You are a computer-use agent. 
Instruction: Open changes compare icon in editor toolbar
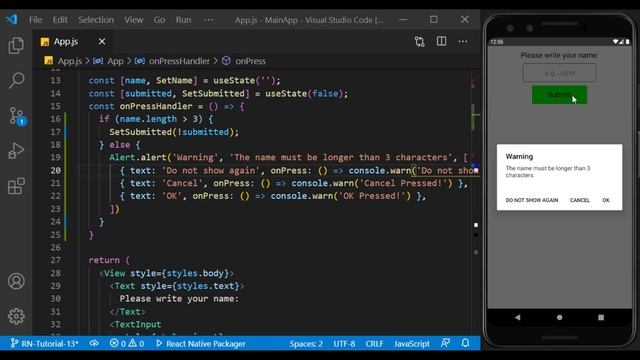click(420, 42)
